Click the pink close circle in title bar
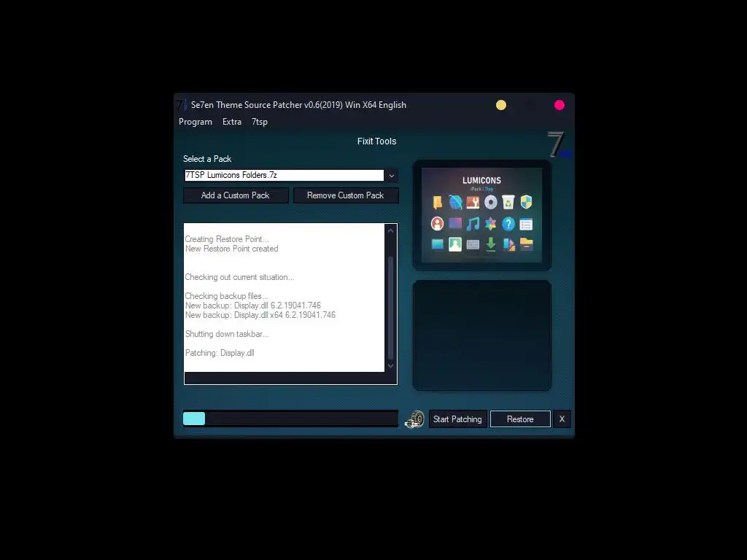747x560 pixels. pos(560,105)
